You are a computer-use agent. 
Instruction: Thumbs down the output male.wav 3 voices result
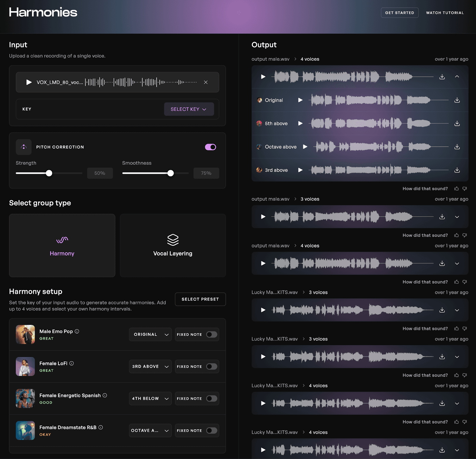click(x=465, y=235)
